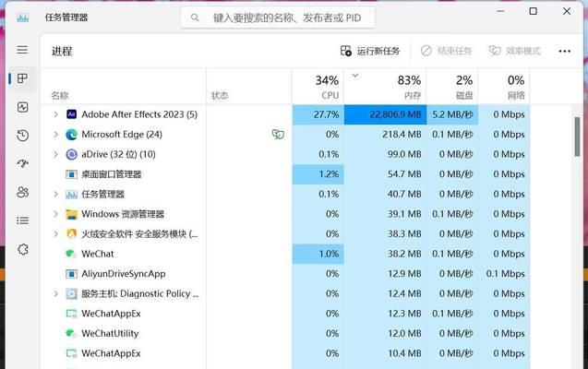Open the Performance sidebar icon
Image resolution: width=588 pixels, height=369 pixels.
click(x=22, y=107)
